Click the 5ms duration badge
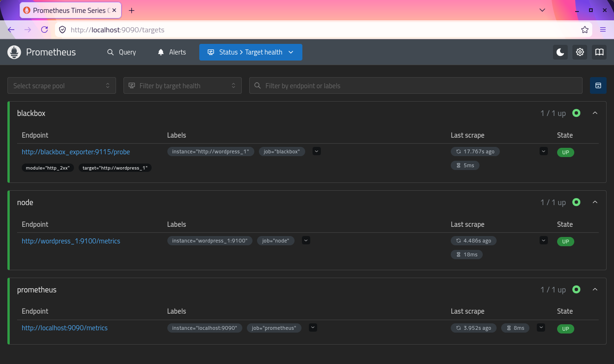The width and height of the screenshot is (614, 364). [465, 165]
